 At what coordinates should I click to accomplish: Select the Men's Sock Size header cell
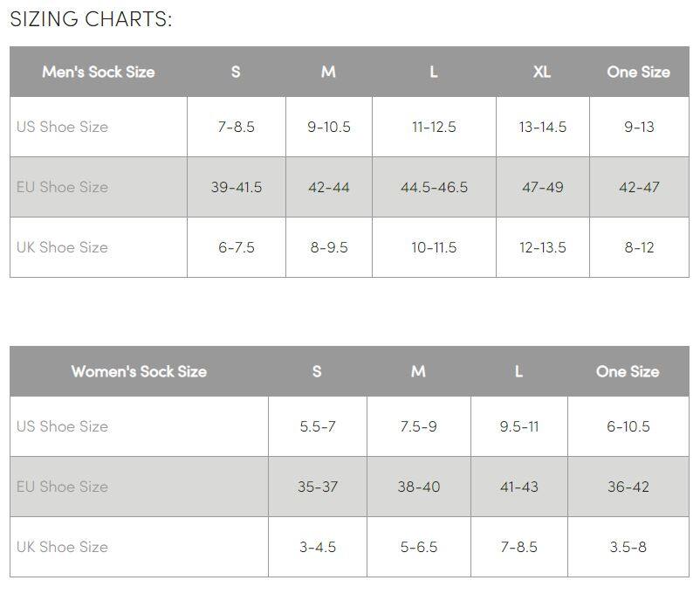click(x=98, y=72)
